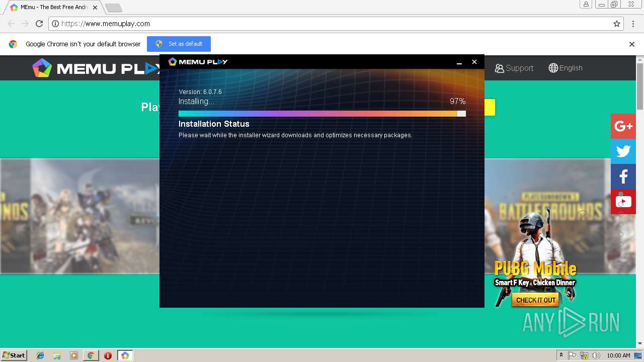Open the Chrome three-dot menu
The width and height of the screenshot is (644, 362).
point(633,24)
